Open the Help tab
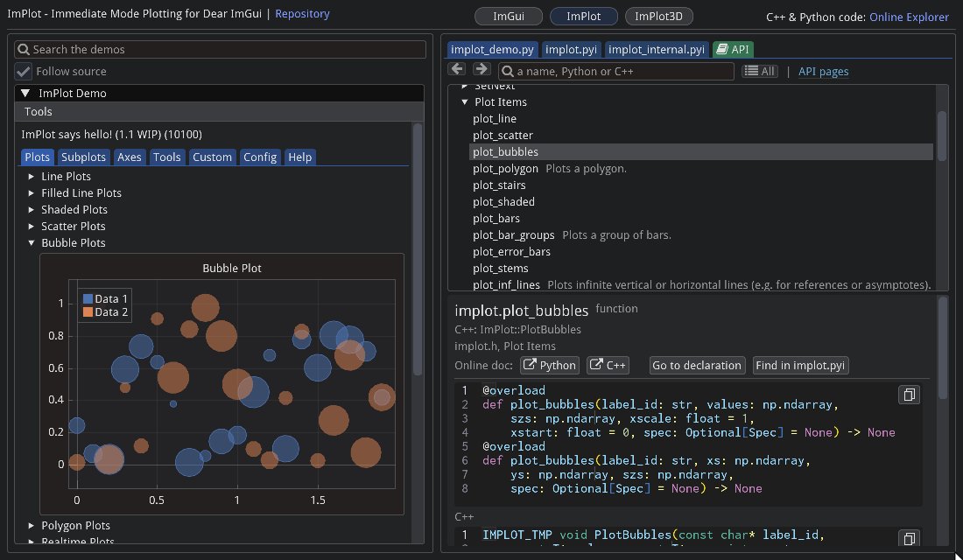This screenshot has width=963, height=560. pos(299,157)
